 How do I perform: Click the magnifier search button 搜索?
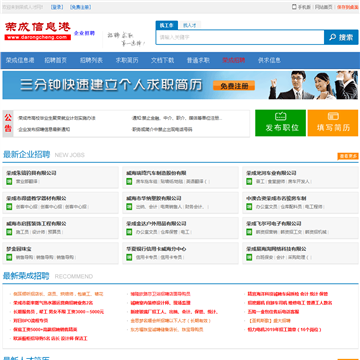341,37
